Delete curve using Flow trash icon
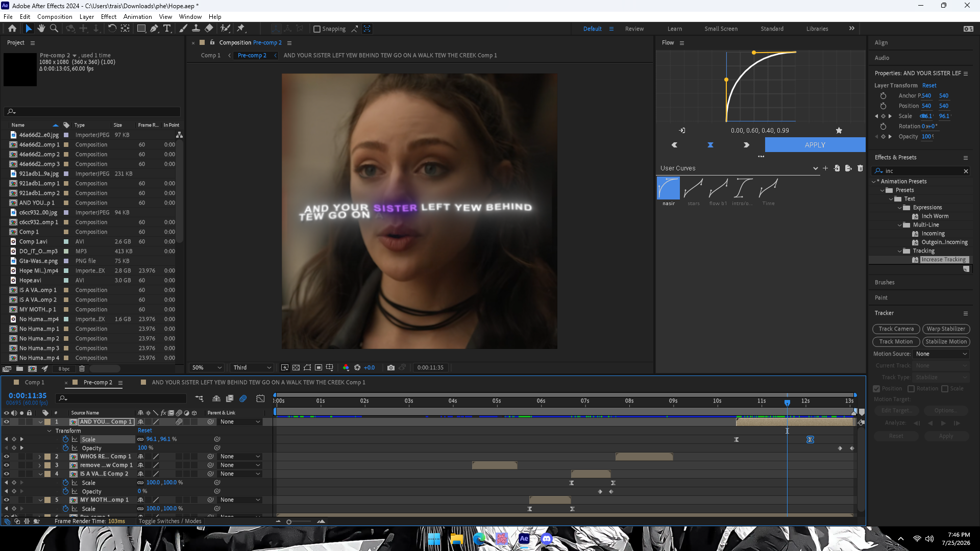The height and width of the screenshot is (551, 980). pyautogui.click(x=860, y=168)
